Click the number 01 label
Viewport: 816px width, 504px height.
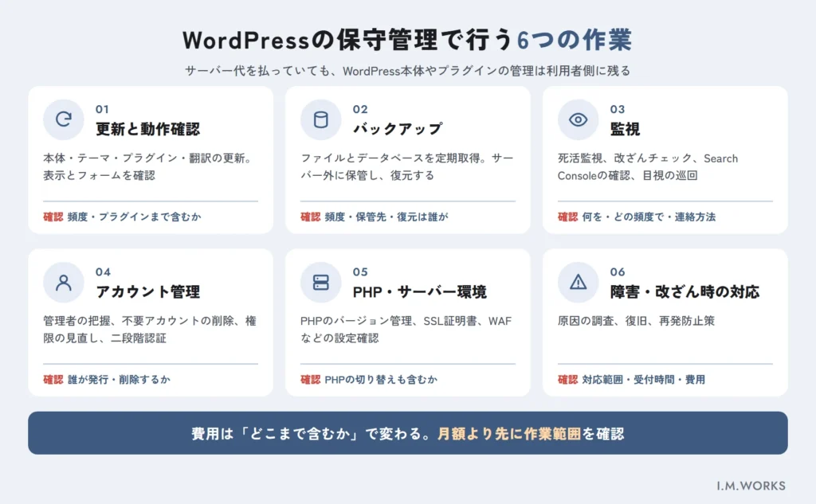[102, 109]
